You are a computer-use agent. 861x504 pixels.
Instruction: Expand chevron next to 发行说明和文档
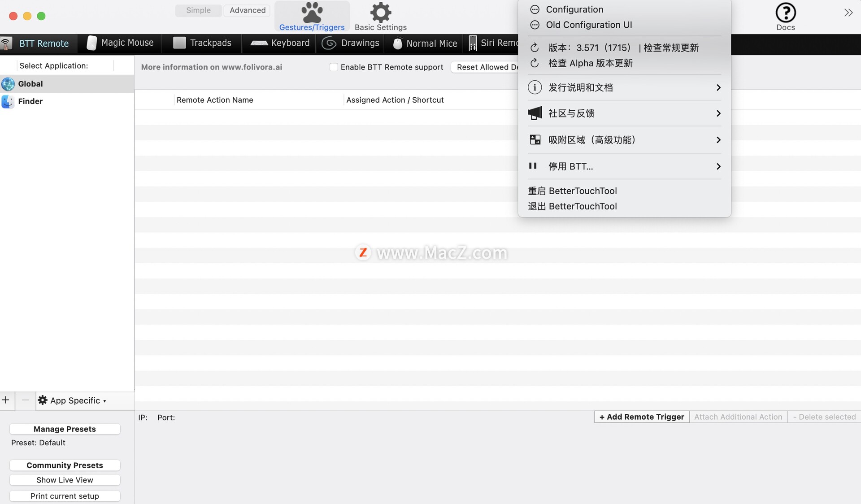(718, 87)
